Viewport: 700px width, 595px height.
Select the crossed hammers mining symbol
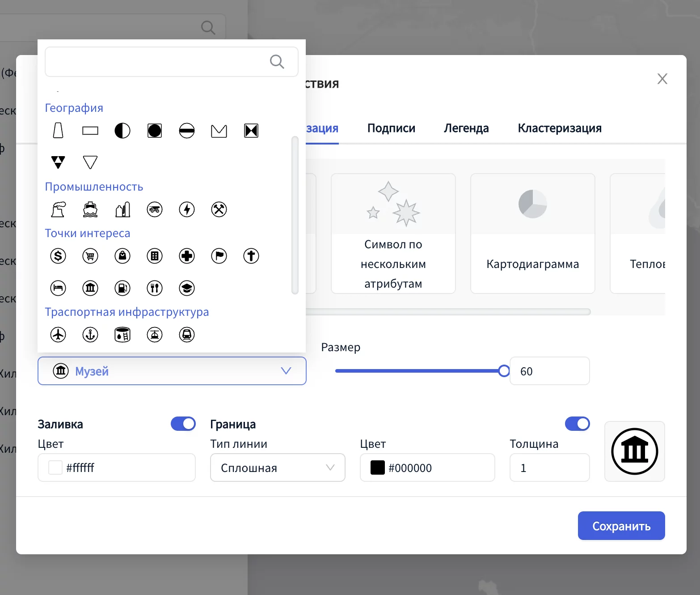pos(219,209)
